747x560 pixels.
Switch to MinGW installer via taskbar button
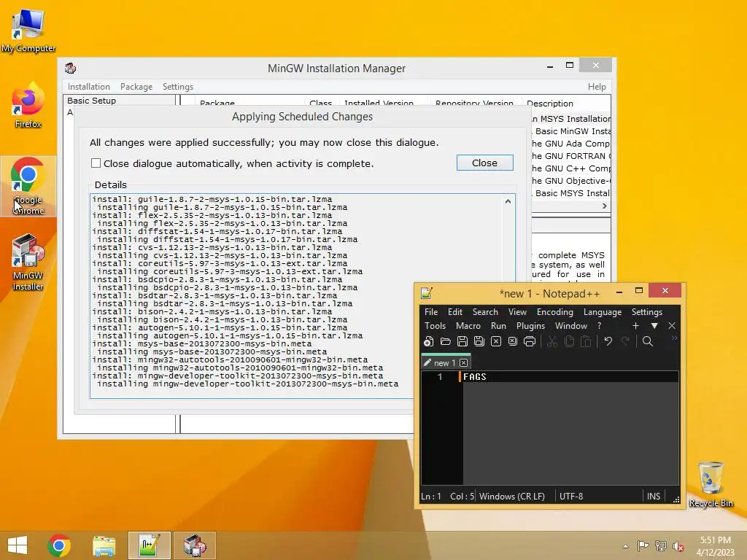point(194,545)
